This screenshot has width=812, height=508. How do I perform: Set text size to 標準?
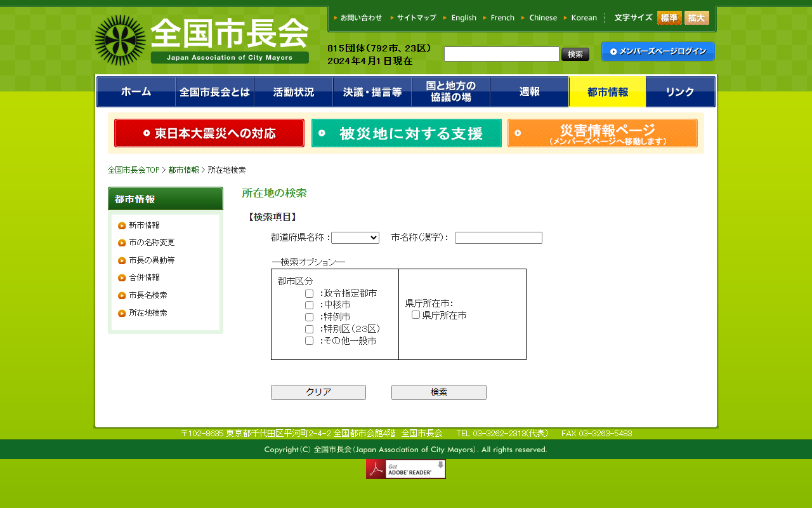[x=669, y=18]
